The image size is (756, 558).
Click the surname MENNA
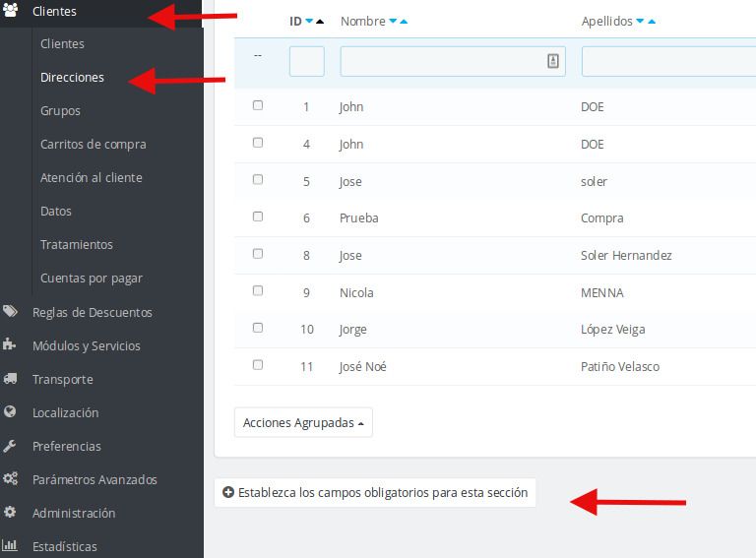click(x=601, y=292)
